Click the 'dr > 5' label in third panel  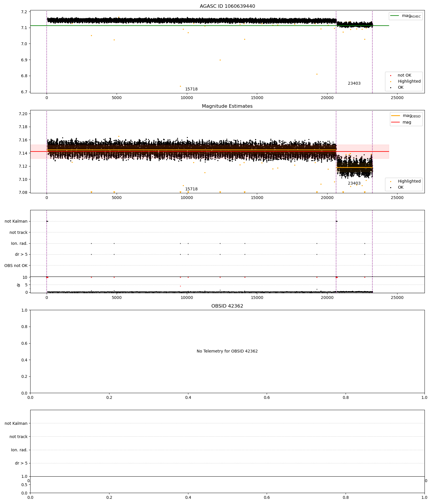pos(21,255)
